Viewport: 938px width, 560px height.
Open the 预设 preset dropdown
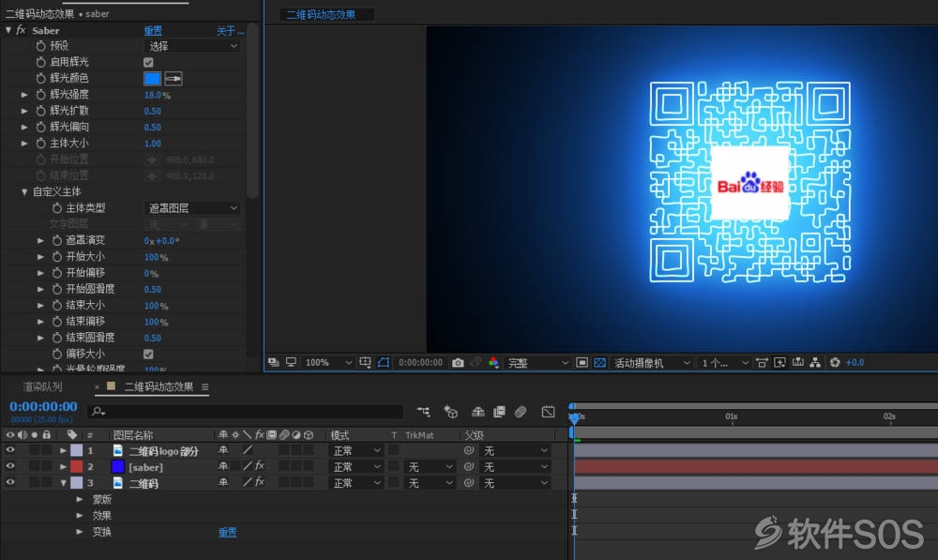tap(192, 46)
